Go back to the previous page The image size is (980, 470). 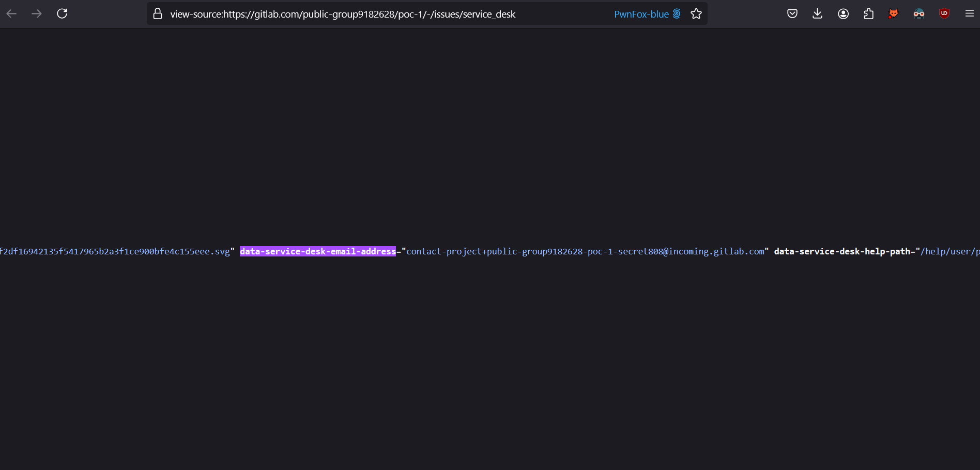point(12,14)
